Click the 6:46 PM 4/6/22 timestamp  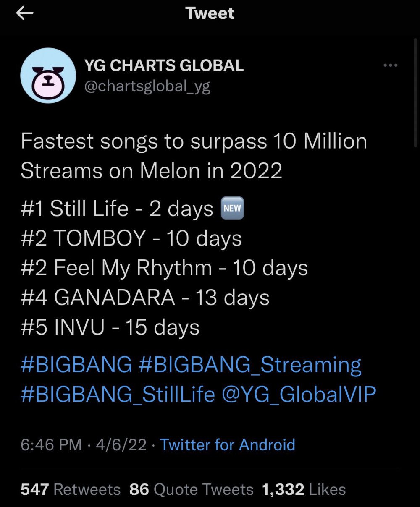[84, 444]
